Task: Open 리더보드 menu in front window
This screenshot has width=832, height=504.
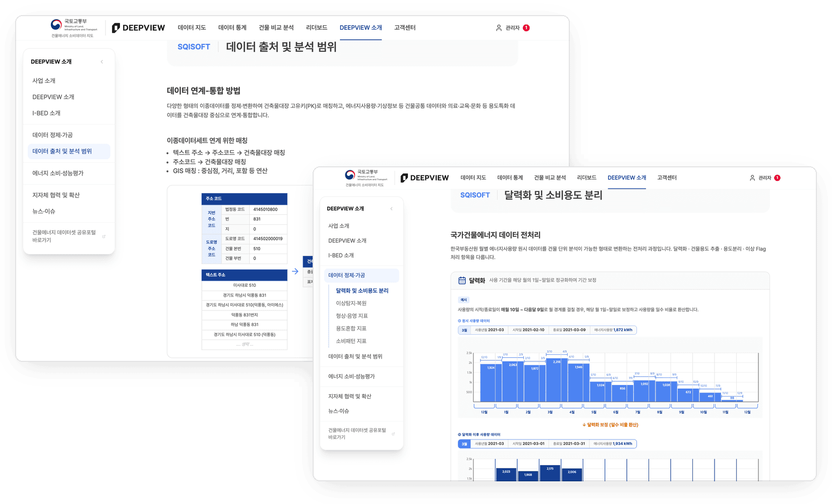Action: point(586,178)
